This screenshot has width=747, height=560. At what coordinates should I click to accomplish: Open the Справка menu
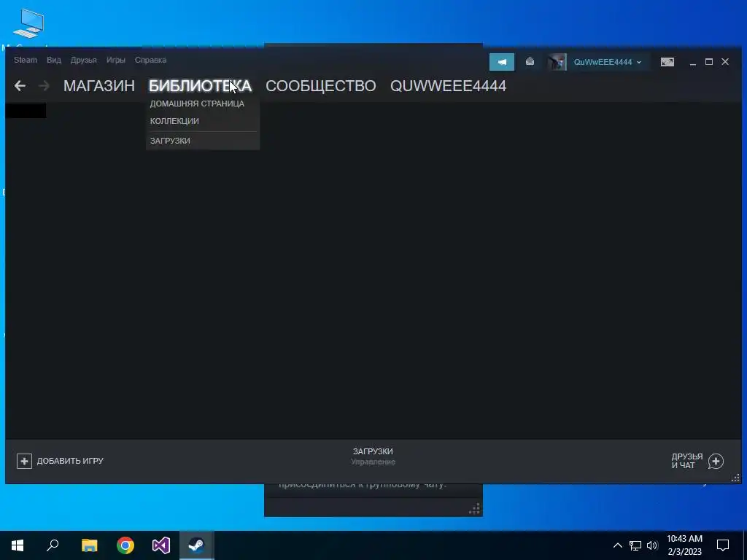coord(150,60)
